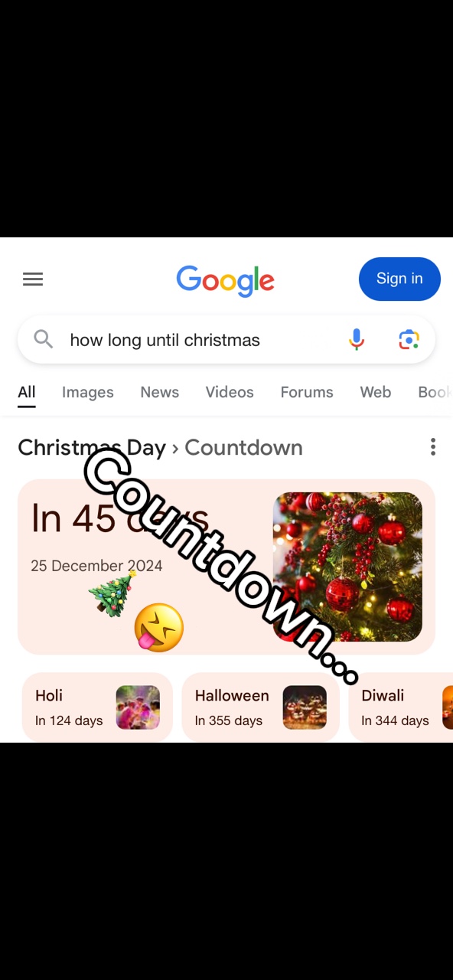Click the Christmas Day breadcrumb heading
The width and height of the screenshot is (453, 980).
point(92,447)
